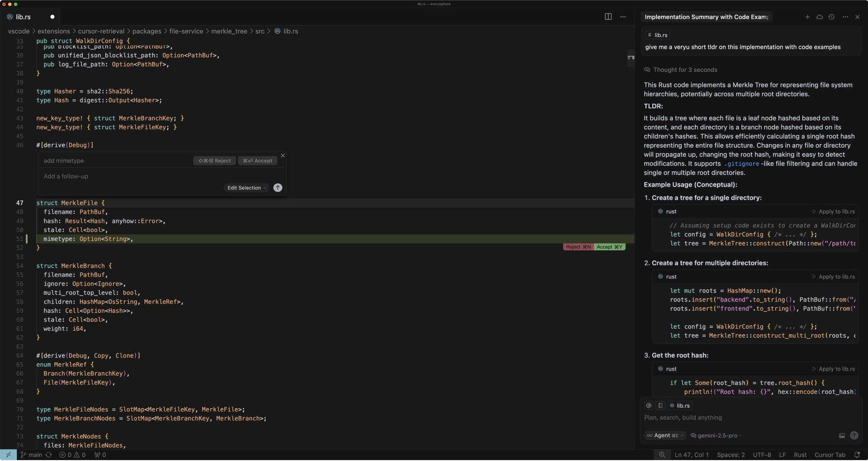Open the chat panel ellipsis options

(845, 17)
